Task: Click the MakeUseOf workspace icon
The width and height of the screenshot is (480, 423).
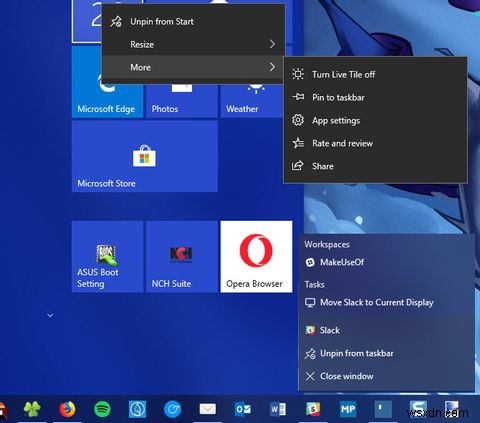Action: pyautogui.click(x=310, y=263)
